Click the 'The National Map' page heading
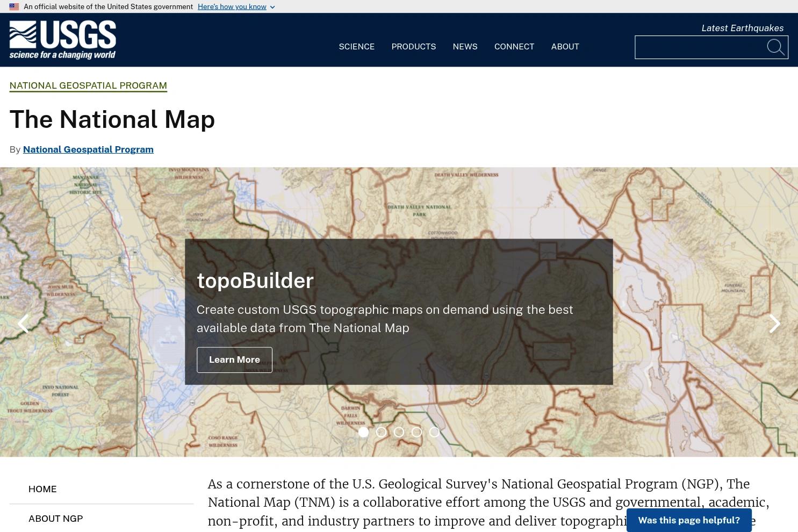 tap(112, 119)
